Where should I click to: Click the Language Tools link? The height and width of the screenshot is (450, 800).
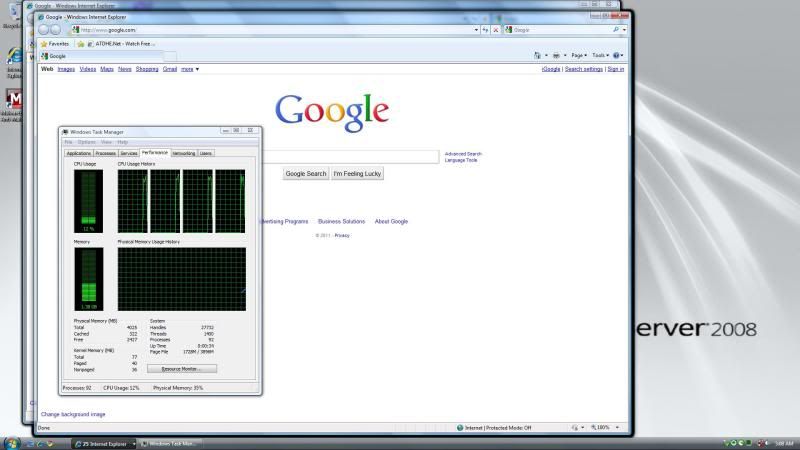pos(461,160)
